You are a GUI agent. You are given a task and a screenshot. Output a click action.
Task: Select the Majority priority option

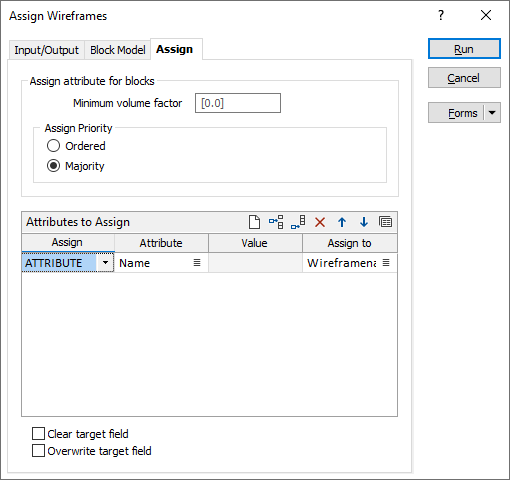point(53,166)
